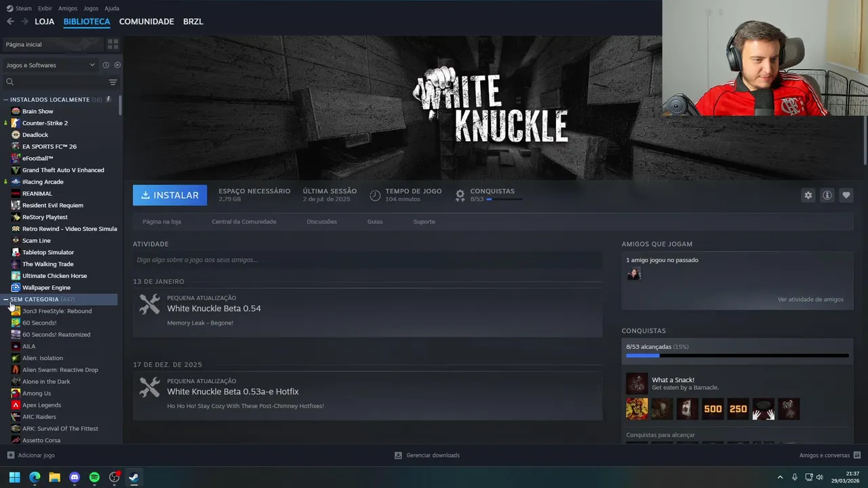The image size is (868, 488).
Task: Open the Exibir menu
Action: pyautogui.click(x=45, y=9)
